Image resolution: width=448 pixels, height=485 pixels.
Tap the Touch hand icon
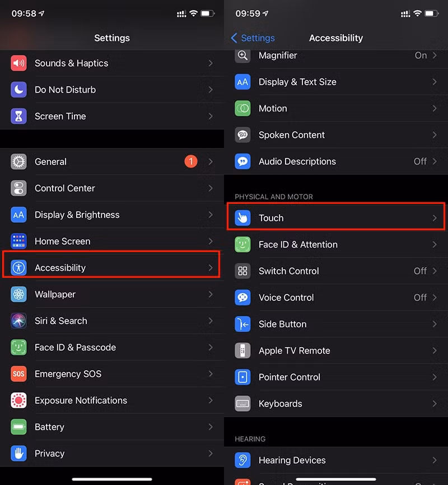coord(242,218)
